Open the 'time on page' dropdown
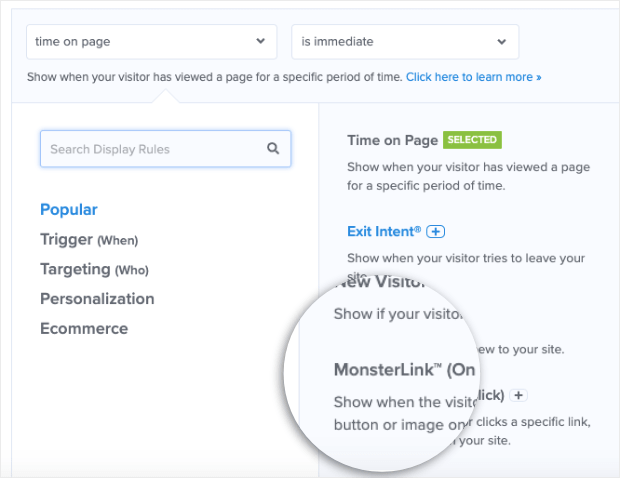This screenshot has height=478, width=620. (151, 42)
